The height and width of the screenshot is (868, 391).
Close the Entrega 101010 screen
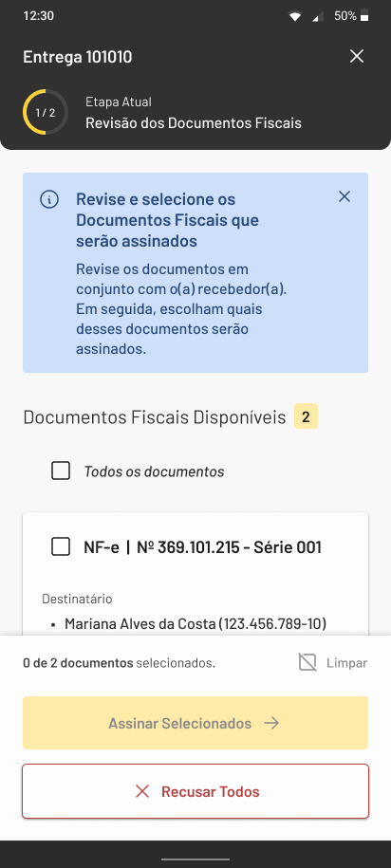click(357, 56)
